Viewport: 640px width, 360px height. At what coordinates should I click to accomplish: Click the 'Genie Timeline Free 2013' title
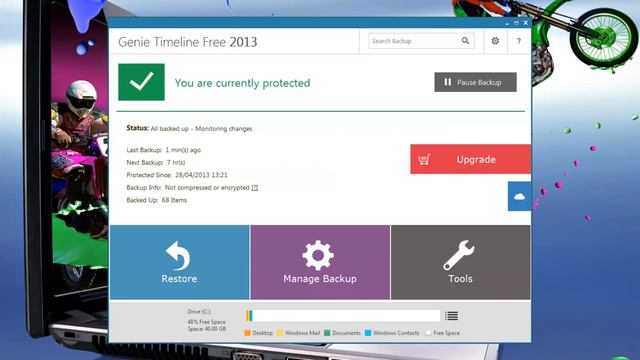click(188, 42)
